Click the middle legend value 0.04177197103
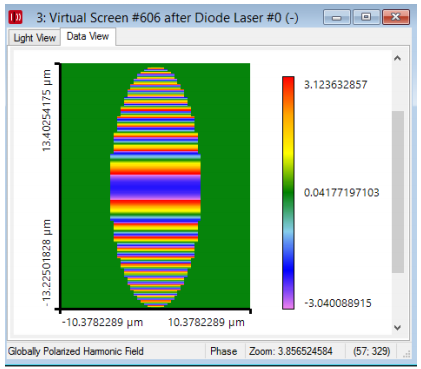 [x=342, y=192]
